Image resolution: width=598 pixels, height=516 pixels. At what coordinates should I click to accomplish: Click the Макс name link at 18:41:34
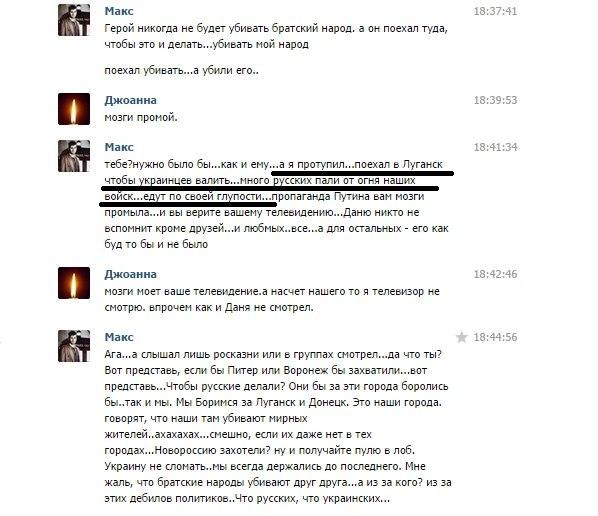coord(119,147)
